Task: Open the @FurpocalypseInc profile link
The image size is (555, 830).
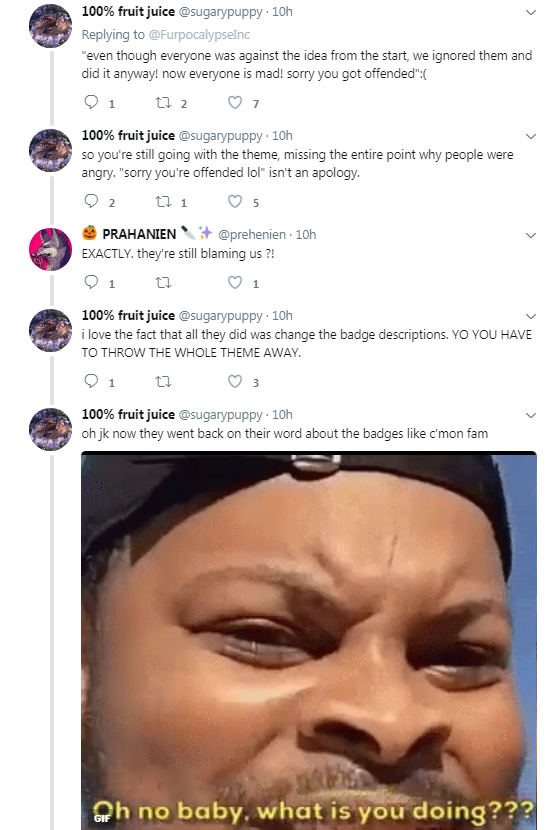Action: [199, 35]
